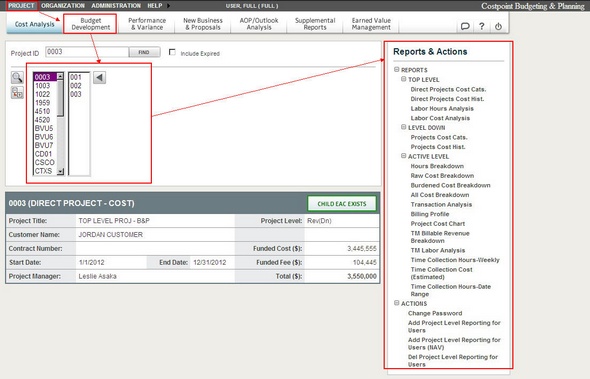Click the left-arrow back button beside the sub-level list

(99, 78)
